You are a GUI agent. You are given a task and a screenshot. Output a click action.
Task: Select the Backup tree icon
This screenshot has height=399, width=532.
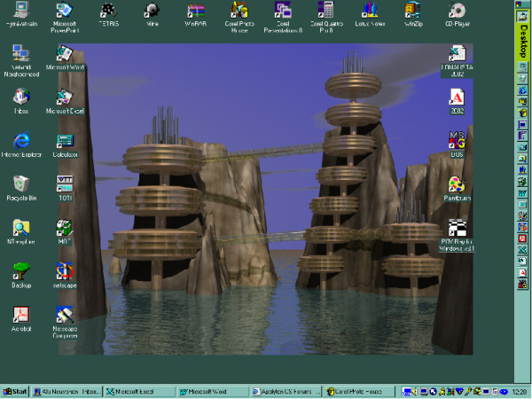click(x=21, y=276)
